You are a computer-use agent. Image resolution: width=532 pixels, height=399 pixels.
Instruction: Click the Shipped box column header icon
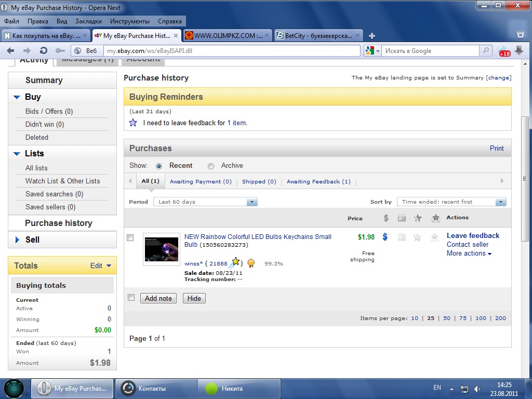(x=402, y=218)
